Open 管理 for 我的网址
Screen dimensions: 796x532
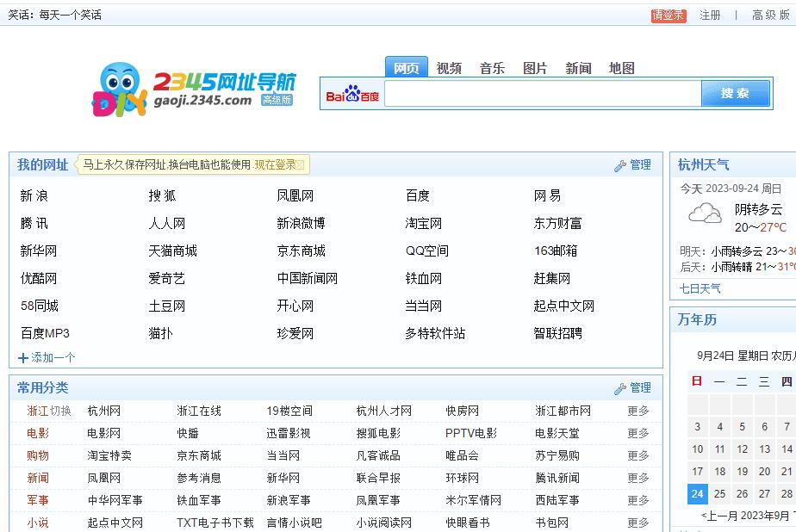tap(641, 164)
